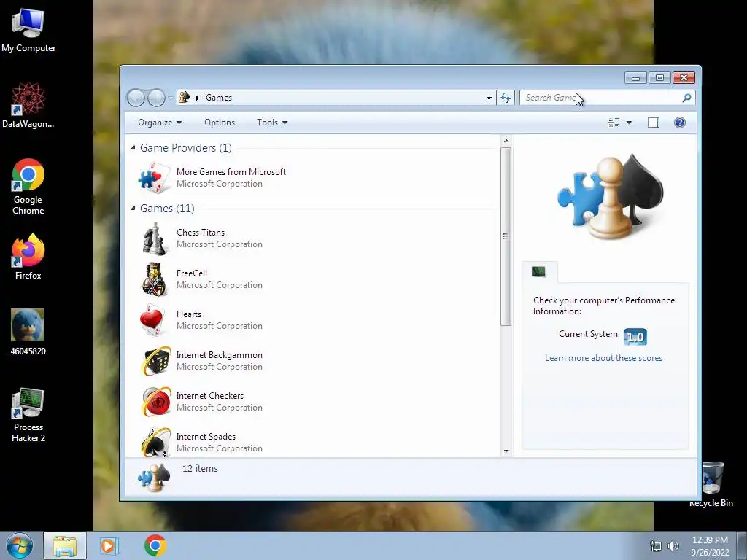Click the performance monitor tab icon

click(539, 272)
